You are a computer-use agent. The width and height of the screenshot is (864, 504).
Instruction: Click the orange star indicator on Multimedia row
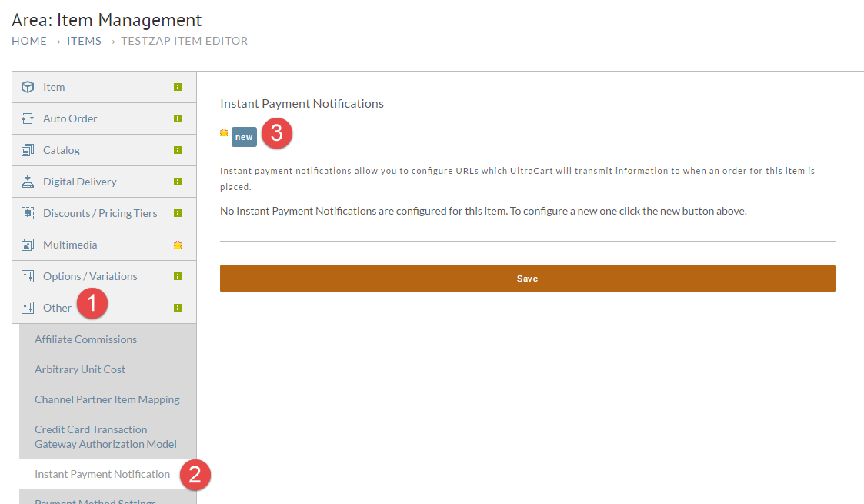click(x=178, y=245)
